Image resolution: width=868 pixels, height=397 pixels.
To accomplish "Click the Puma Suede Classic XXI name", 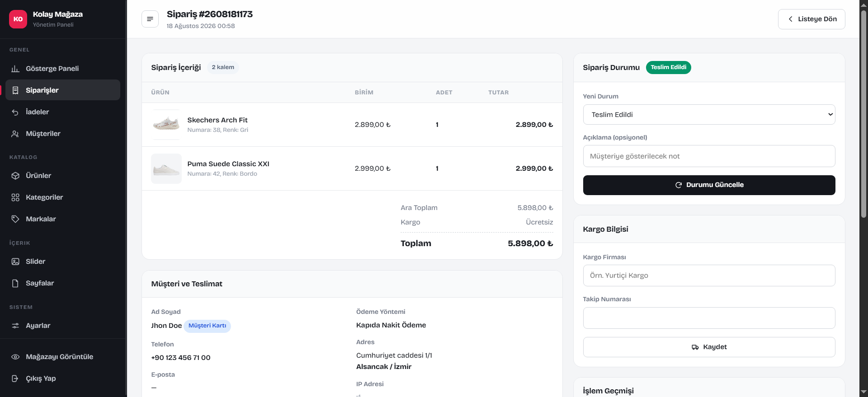I will pyautogui.click(x=228, y=164).
